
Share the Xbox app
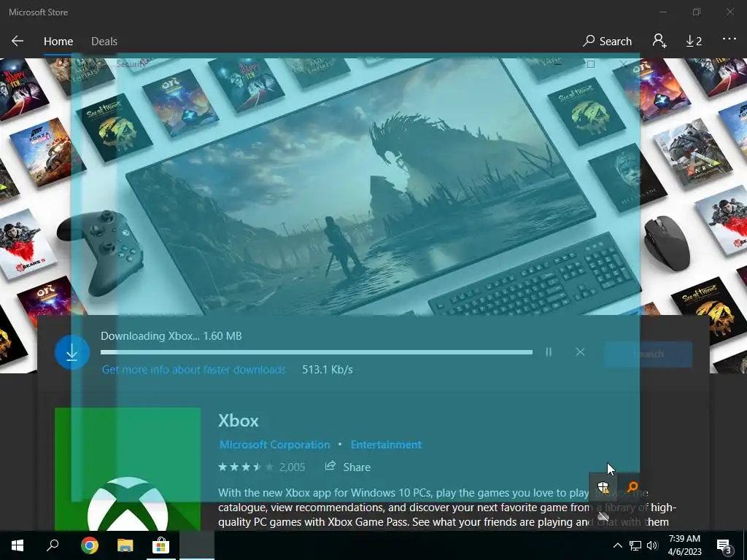pos(348,467)
